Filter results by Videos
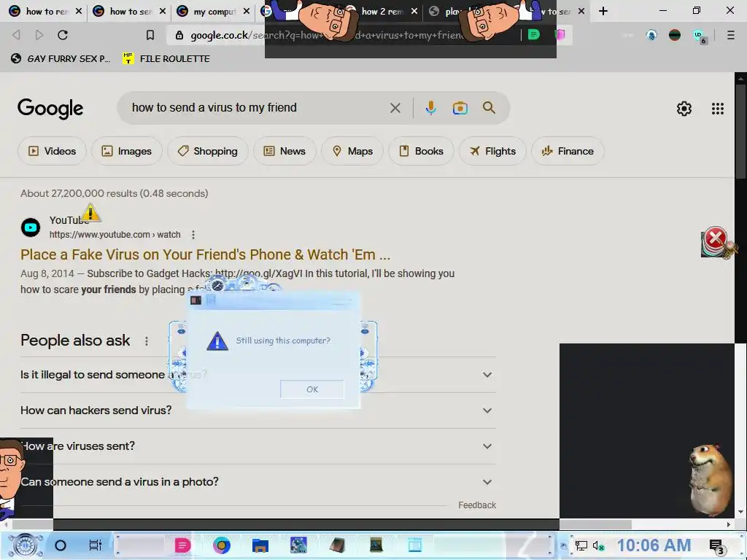 [52, 151]
